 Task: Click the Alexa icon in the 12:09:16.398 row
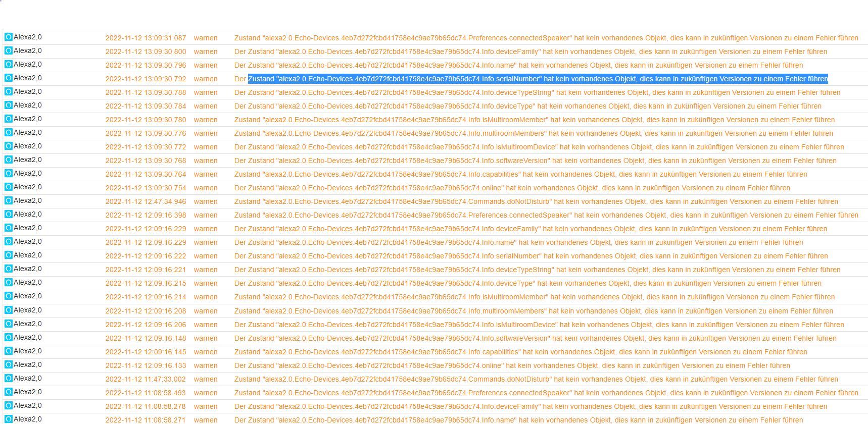(9, 214)
